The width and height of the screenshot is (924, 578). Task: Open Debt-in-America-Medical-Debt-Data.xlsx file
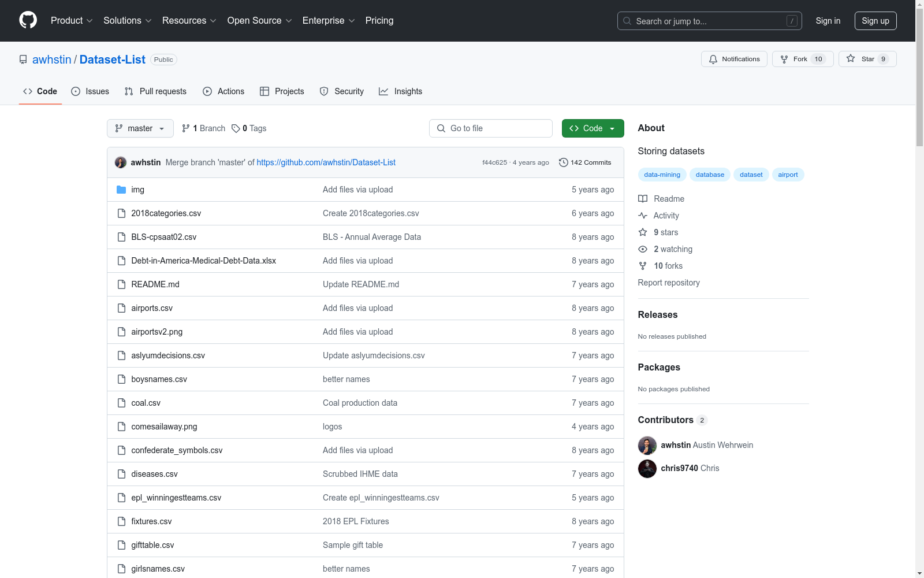(x=203, y=261)
